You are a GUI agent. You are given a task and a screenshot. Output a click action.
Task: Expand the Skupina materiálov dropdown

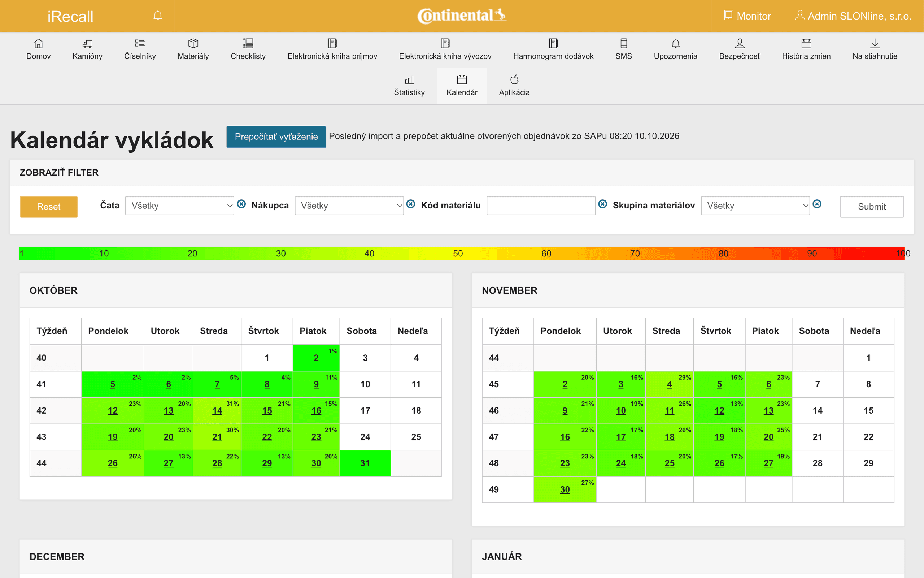point(755,206)
